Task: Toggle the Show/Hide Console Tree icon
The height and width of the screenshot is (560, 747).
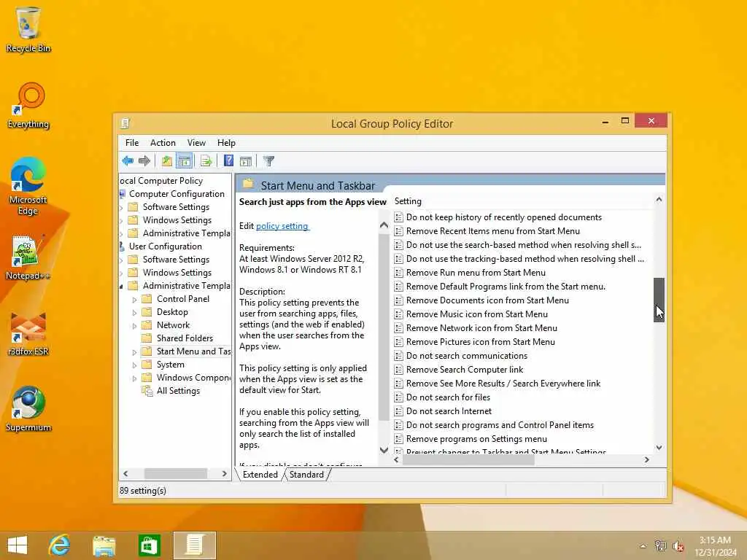Action: 184,161
